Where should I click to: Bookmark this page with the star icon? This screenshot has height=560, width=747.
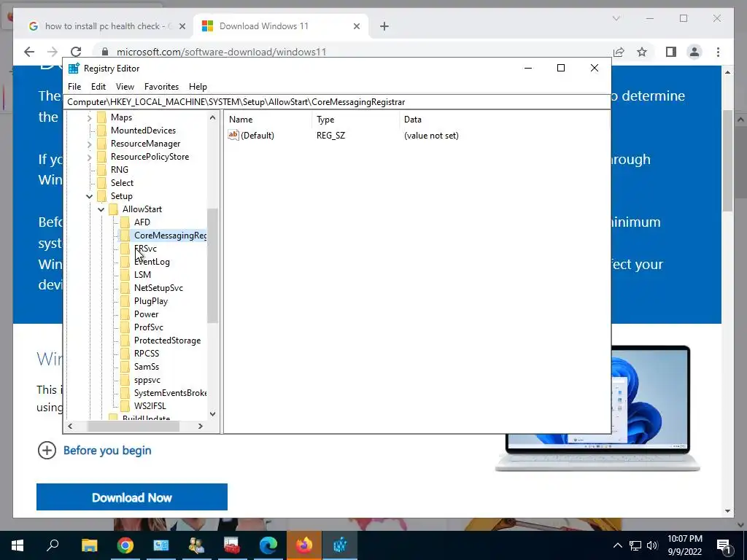[x=642, y=52]
